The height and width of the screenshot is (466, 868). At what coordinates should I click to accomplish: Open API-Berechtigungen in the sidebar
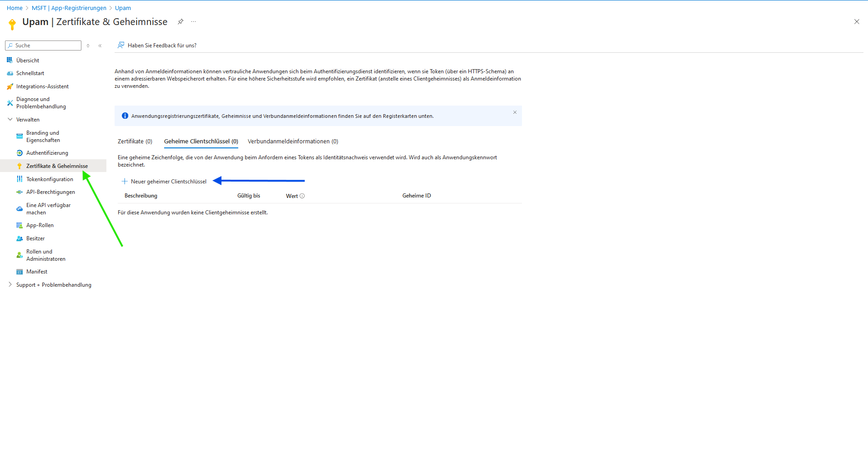click(50, 192)
